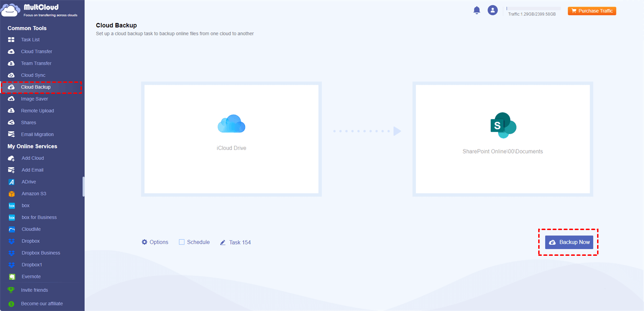The width and height of the screenshot is (644, 311).
Task: Open Cloud Sync tool
Action: 33,75
